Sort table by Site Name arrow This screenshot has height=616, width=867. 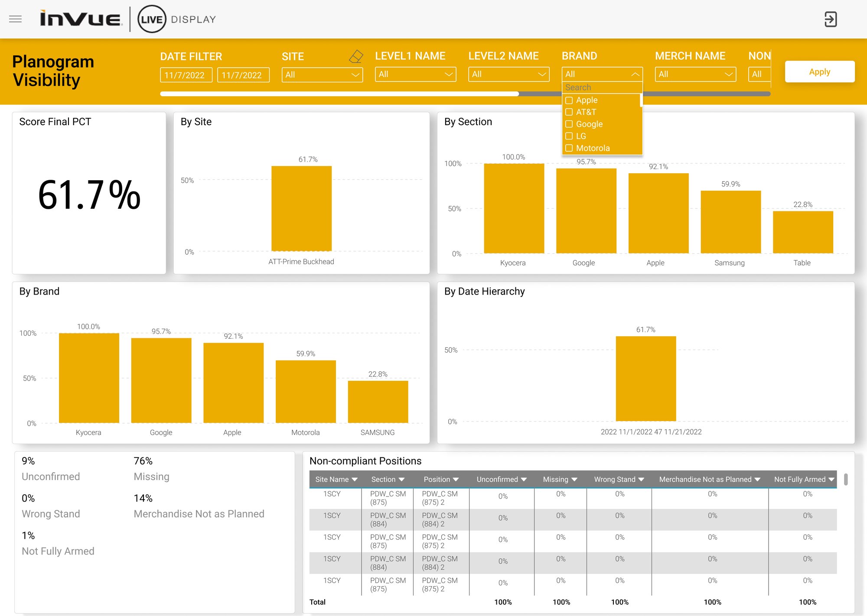355,480
